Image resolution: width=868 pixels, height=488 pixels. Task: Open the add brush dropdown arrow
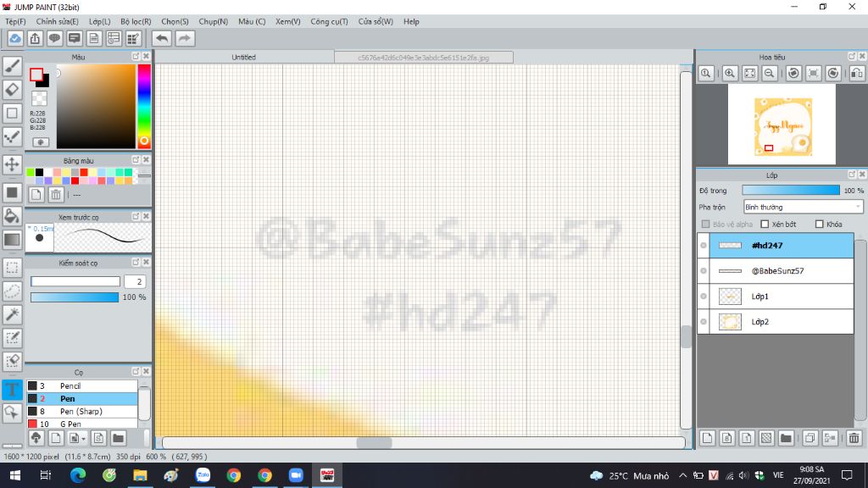tap(83, 439)
